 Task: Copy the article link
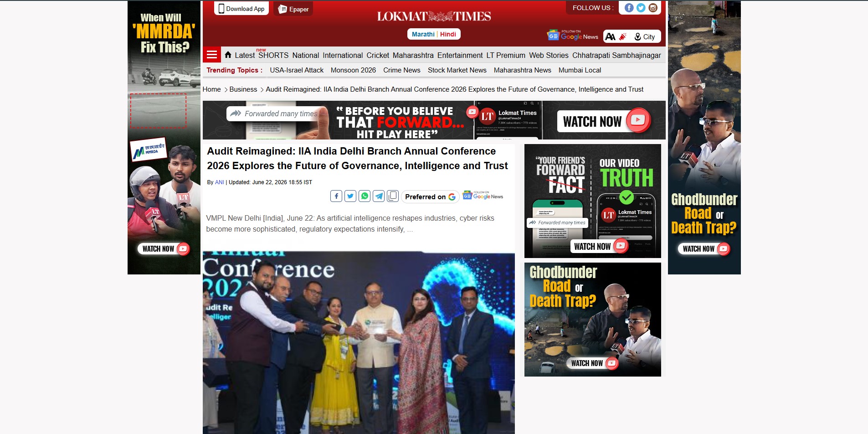click(x=393, y=196)
